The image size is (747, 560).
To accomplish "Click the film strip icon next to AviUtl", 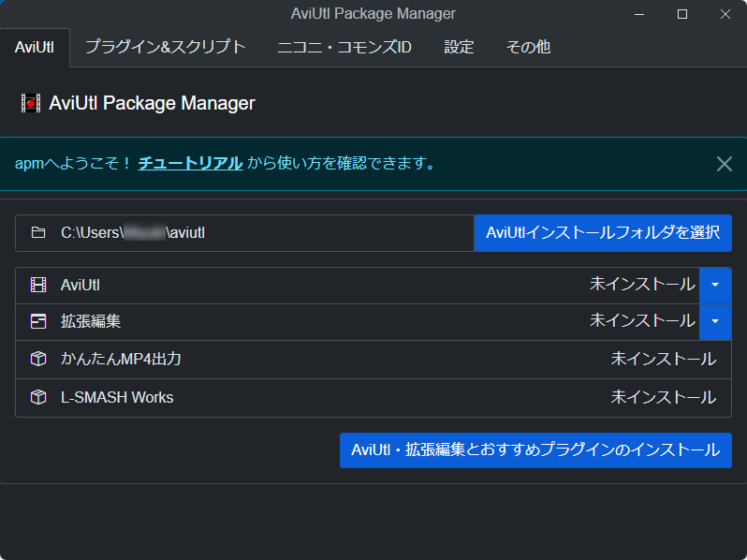I will [38, 285].
